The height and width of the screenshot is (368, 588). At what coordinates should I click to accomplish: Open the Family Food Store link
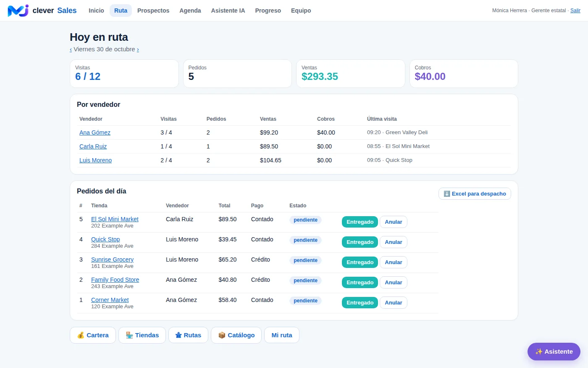pos(115,280)
